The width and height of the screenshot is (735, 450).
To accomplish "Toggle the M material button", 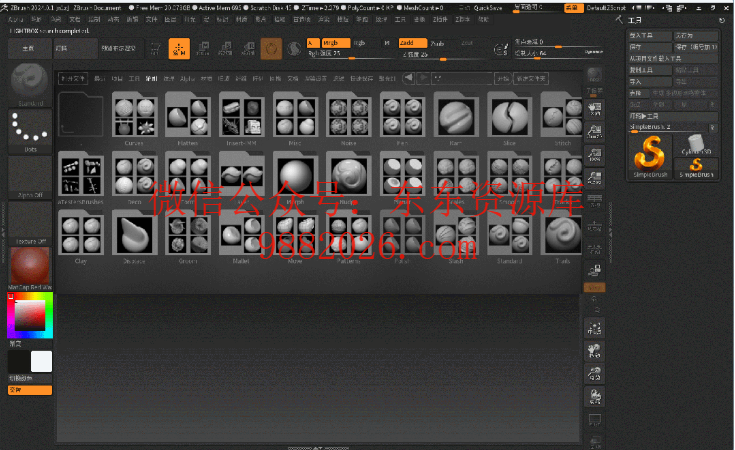I will tap(387, 43).
